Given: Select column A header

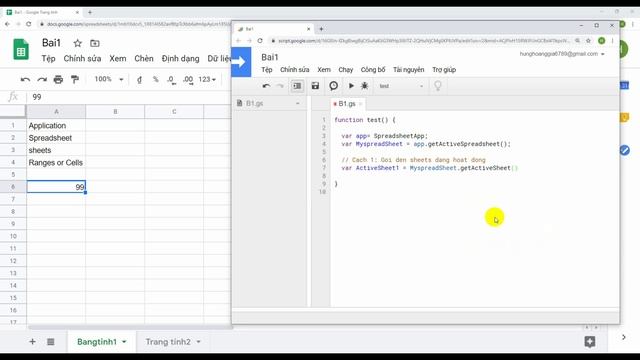Looking at the screenshot, I should pos(56,111).
